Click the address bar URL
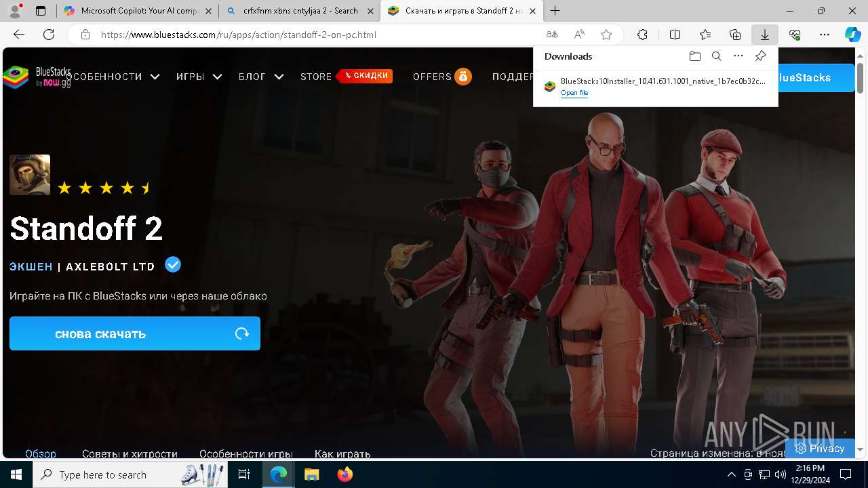 point(239,35)
